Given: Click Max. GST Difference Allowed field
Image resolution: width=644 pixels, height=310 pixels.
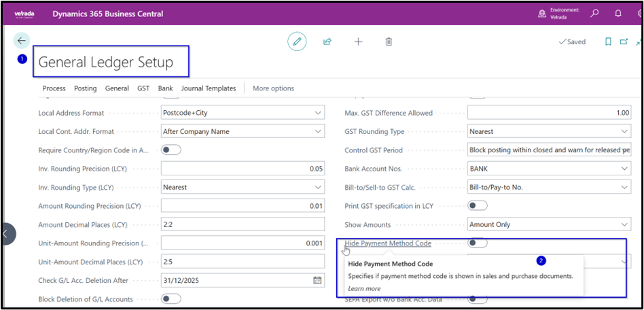Looking at the screenshot, I should (x=549, y=113).
